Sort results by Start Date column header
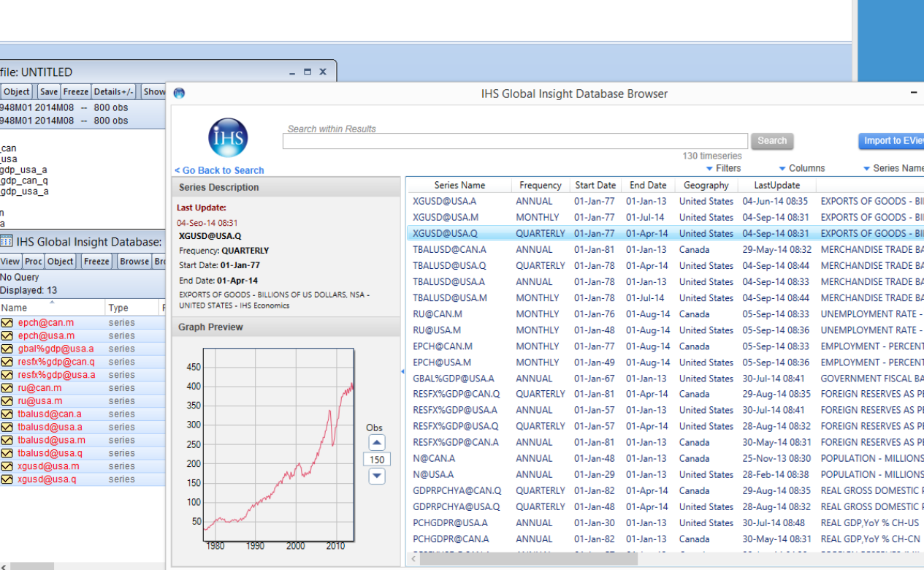 point(595,186)
